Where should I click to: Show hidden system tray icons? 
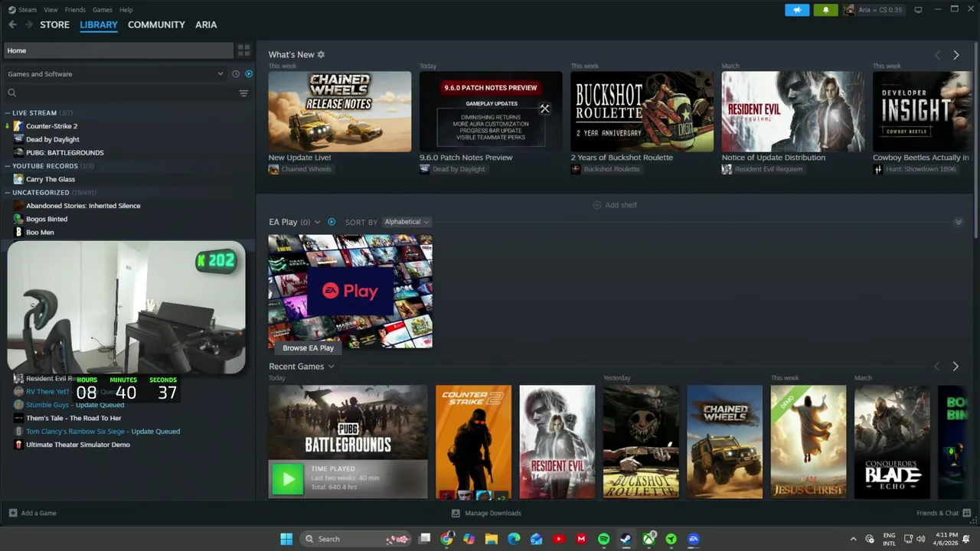(x=853, y=539)
